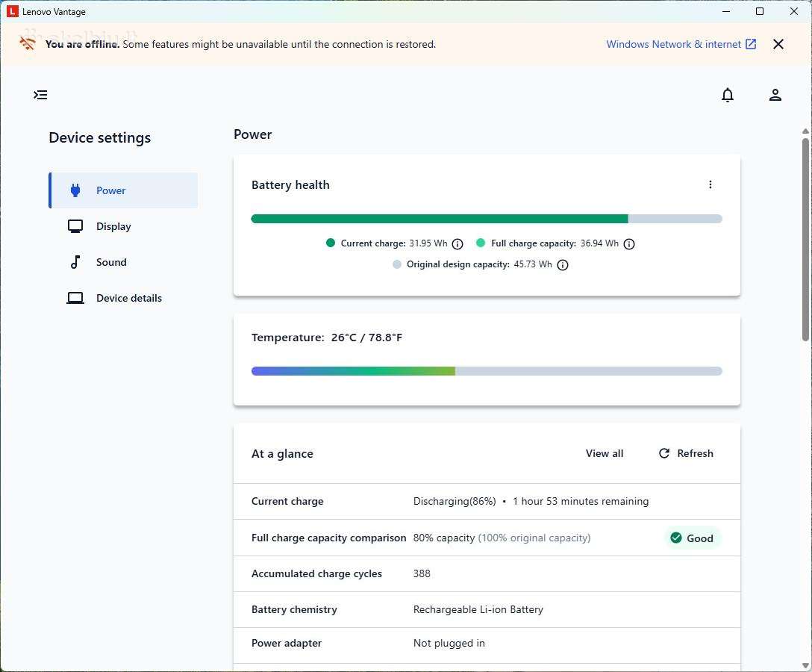
Task: Go to Sound settings
Action: tap(123, 262)
